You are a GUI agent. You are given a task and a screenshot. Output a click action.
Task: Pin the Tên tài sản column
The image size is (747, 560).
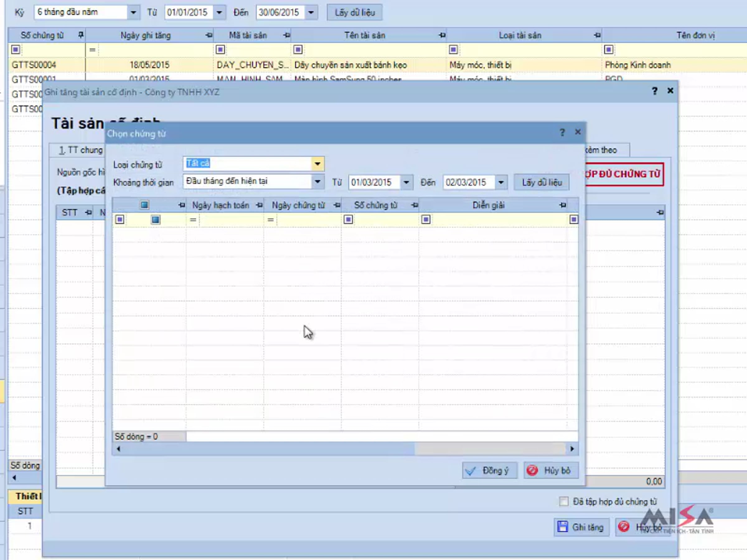[442, 35]
